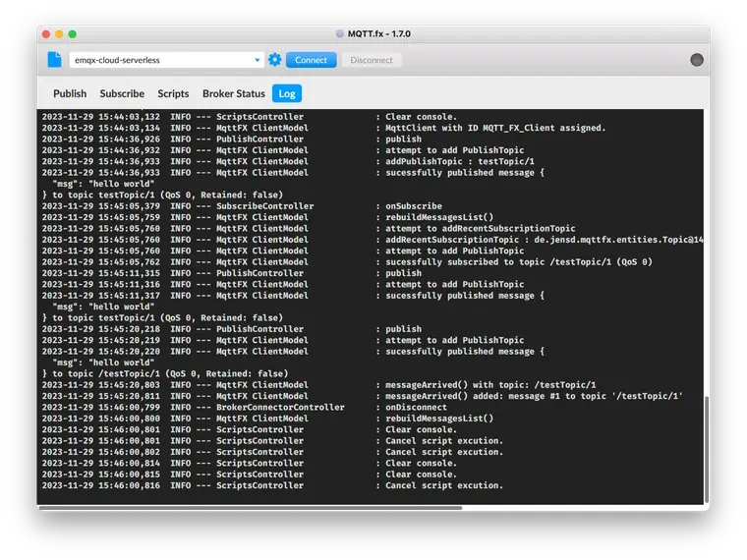
Task: Click the blue Connect button
Action: pos(312,60)
